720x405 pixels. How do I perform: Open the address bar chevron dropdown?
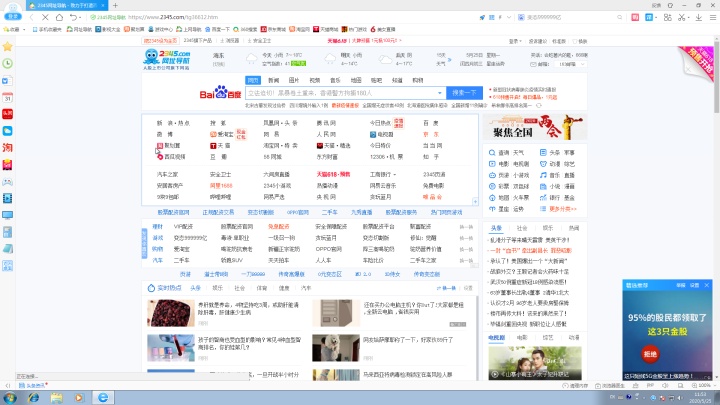pyautogui.click(x=509, y=17)
